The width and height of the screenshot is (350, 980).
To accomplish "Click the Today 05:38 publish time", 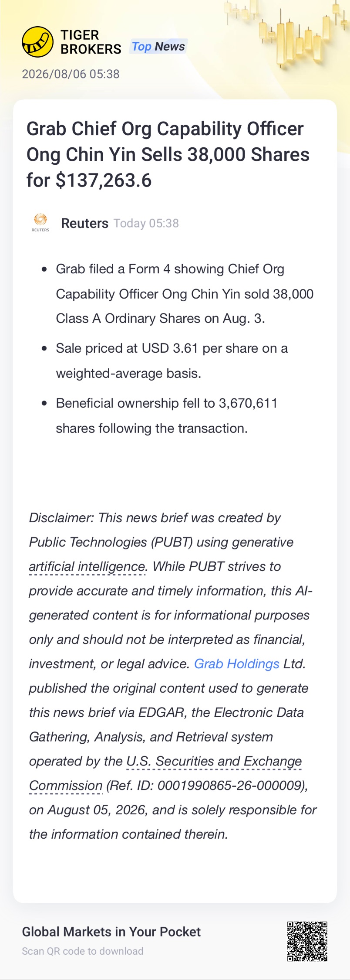I will (146, 223).
